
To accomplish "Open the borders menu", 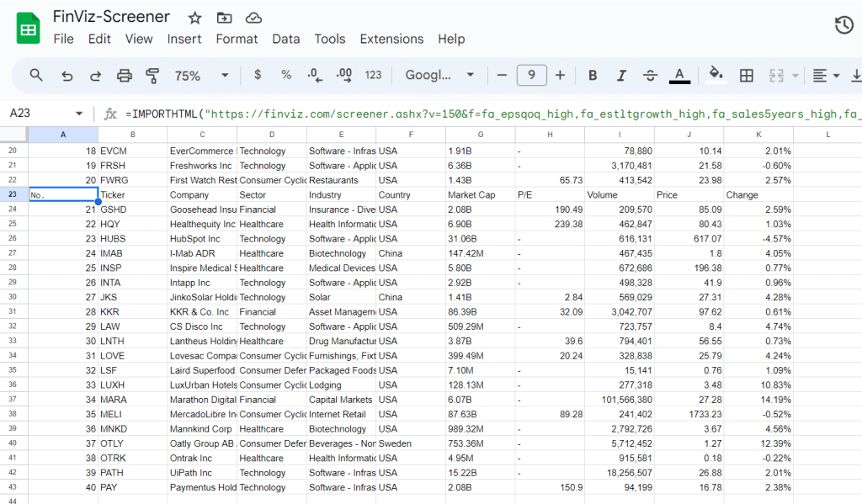I will [746, 75].
